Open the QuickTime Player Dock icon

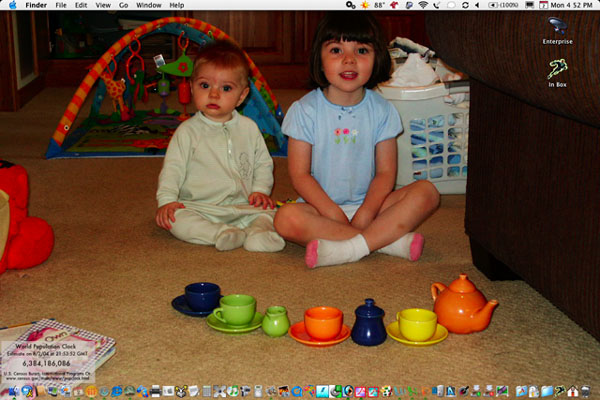[297, 391]
